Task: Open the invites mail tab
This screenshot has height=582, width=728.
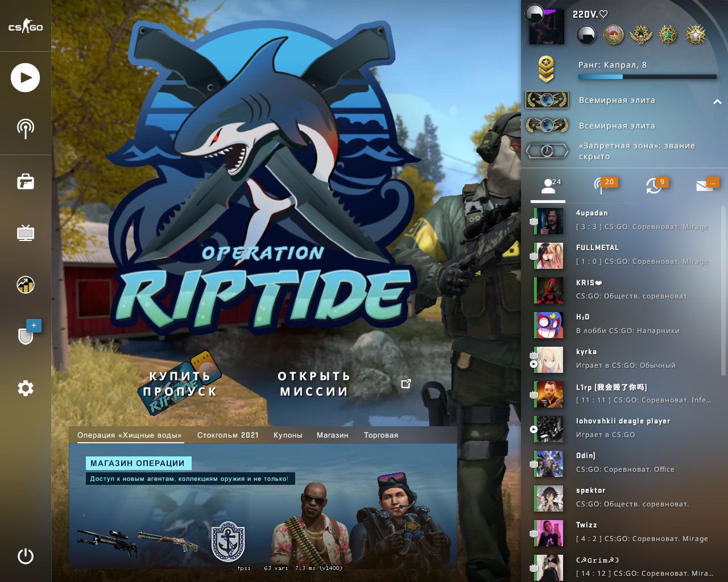Action: [708, 185]
